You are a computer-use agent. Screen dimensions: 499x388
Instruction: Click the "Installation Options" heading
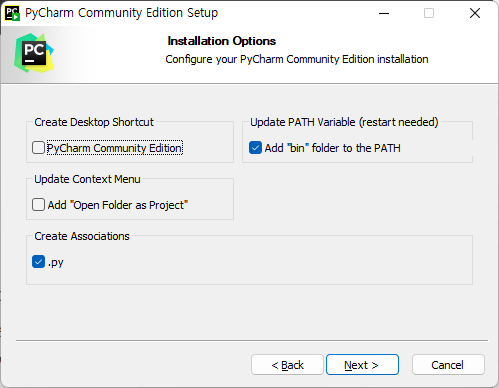222,41
